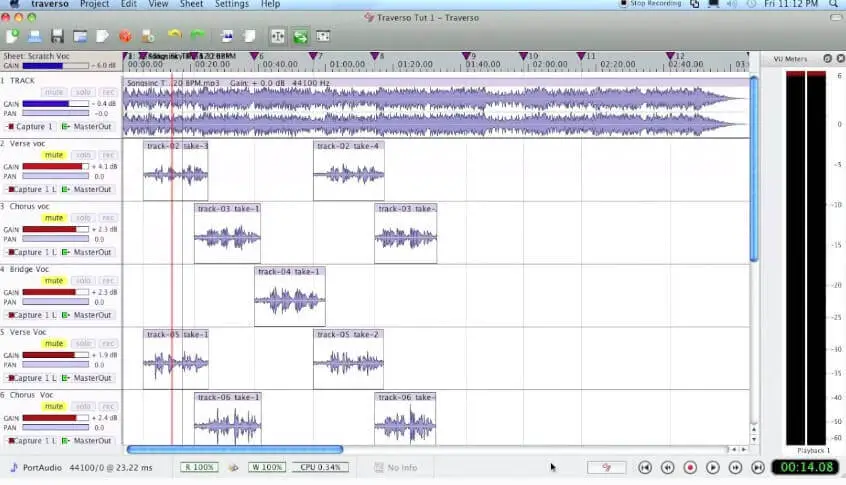This screenshot has width=846, height=485.
Task: Click the blank page icon before snap
Action: 249,36
